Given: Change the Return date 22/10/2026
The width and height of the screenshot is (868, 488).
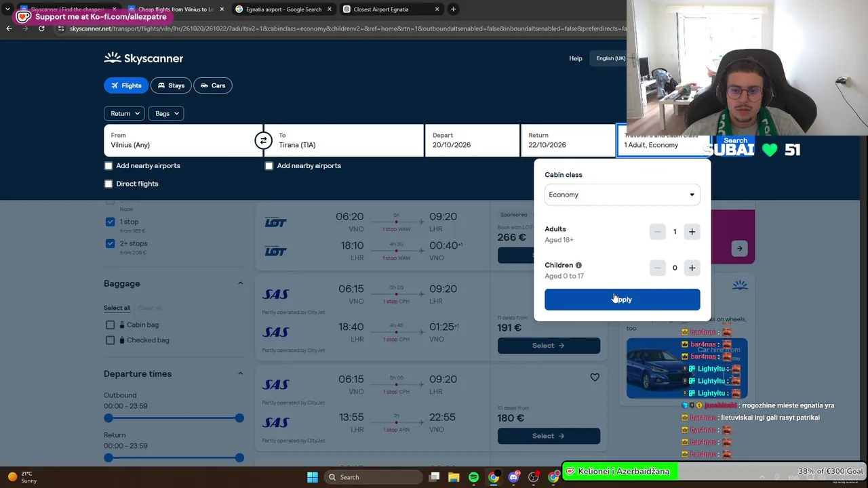Looking at the screenshot, I should tap(568, 140).
